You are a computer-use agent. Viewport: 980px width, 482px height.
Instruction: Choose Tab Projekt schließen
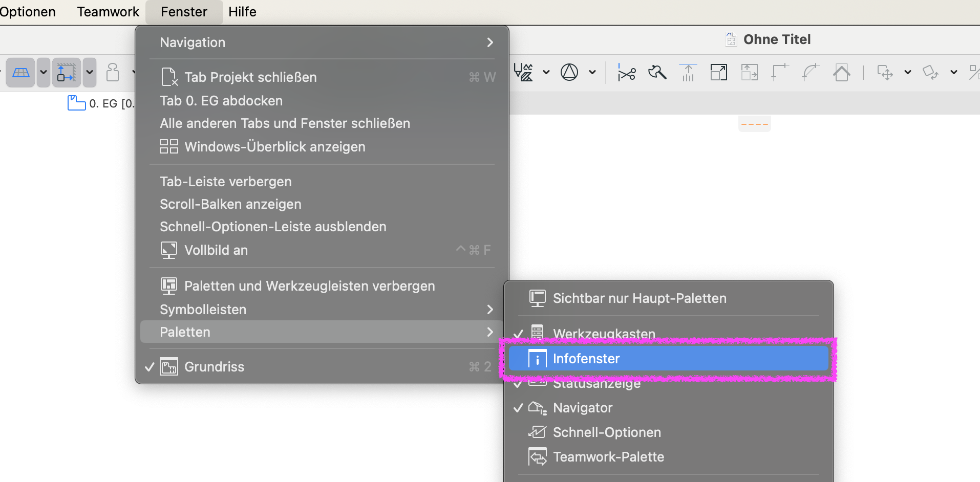click(322, 77)
